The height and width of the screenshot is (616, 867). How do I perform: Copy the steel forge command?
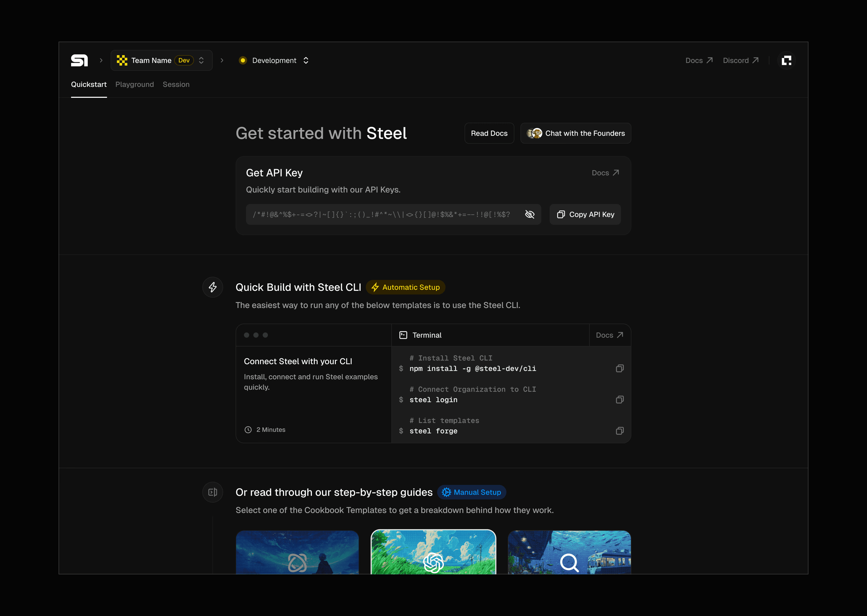(x=619, y=431)
